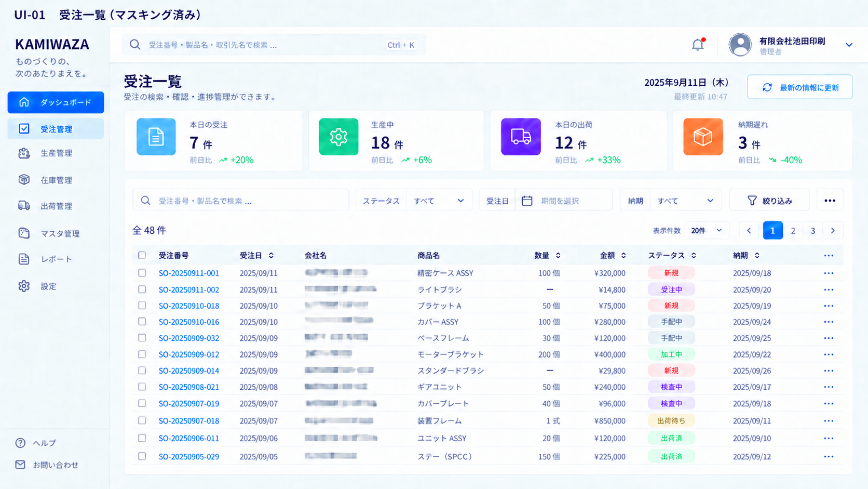The image size is (868, 489).
Task: Check the box for order SO-20250910-018
Action: click(x=142, y=306)
